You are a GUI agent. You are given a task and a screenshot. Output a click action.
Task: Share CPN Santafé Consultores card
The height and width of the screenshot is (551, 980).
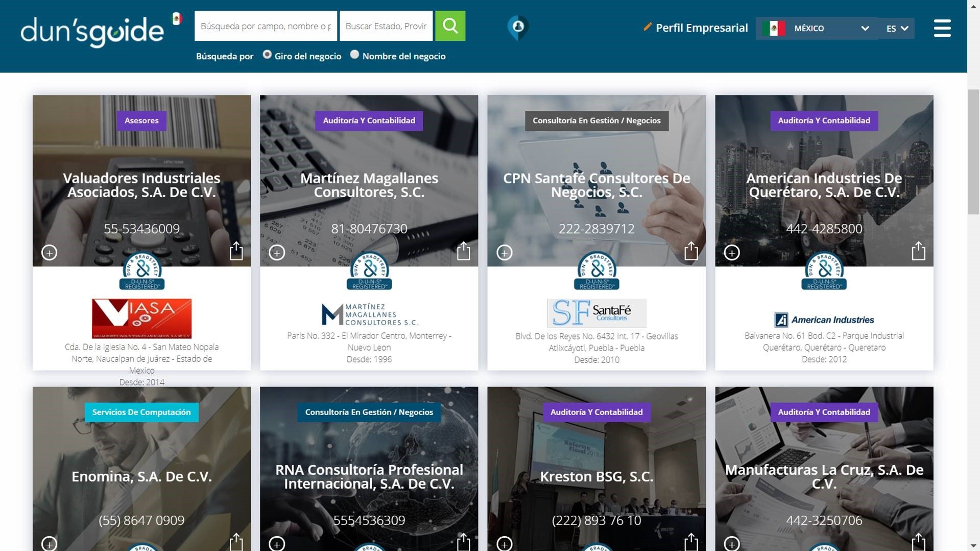(691, 250)
